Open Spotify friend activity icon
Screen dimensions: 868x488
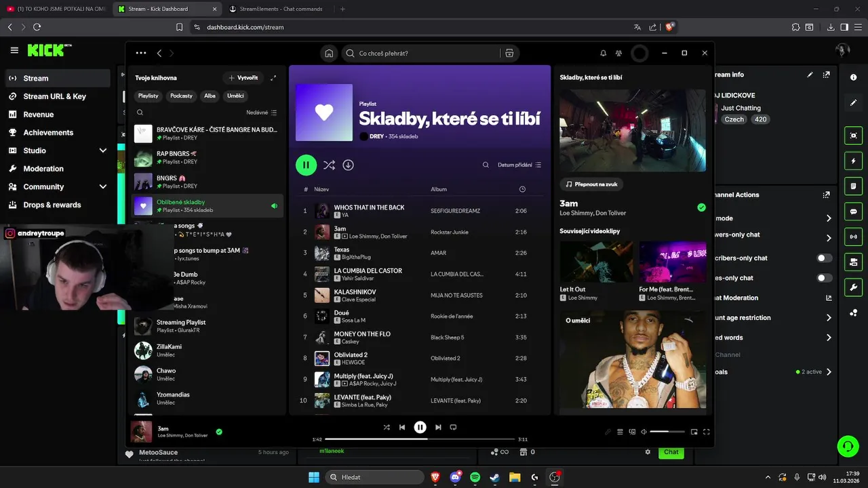pos(618,53)
